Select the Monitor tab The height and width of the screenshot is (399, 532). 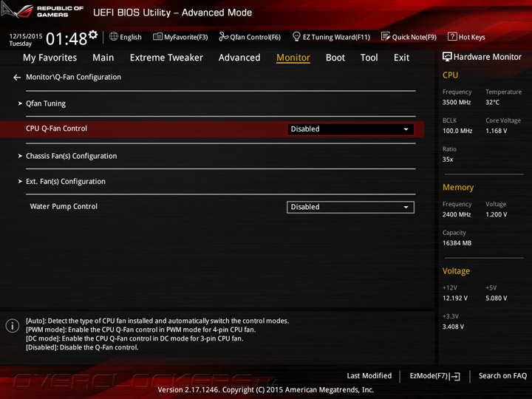pos(293,58)
